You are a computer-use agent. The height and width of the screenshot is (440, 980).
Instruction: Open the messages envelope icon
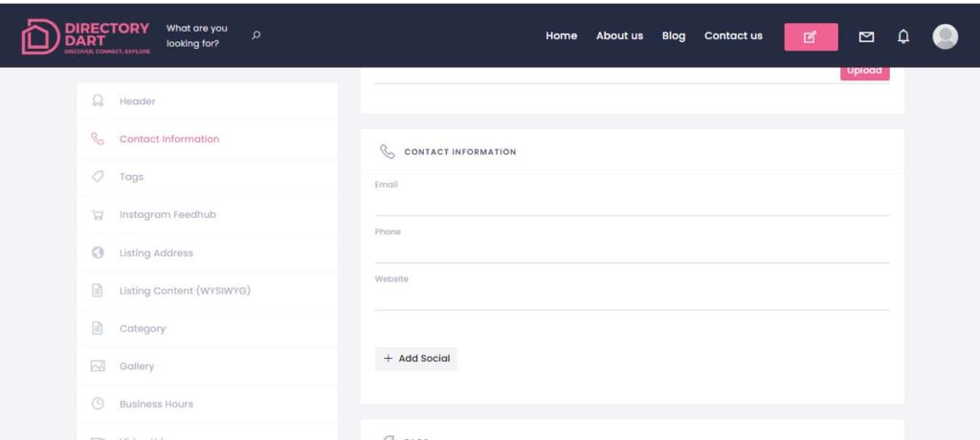click(866, 37)
